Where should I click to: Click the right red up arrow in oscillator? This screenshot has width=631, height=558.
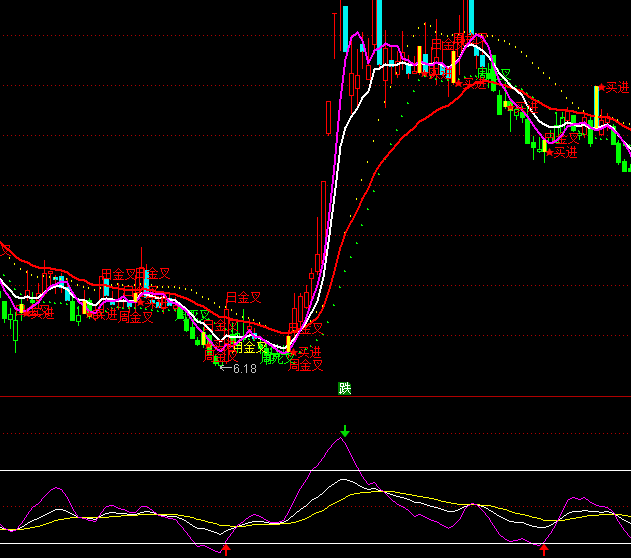point(544,548)
